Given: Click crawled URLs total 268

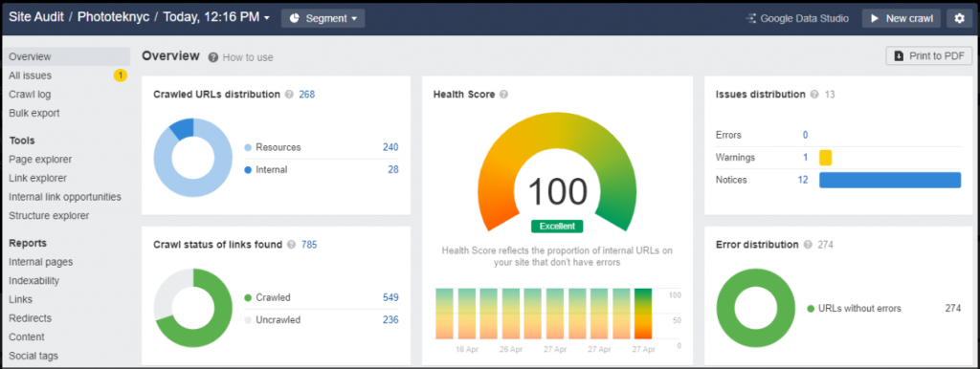Looking at the screenshot, I should (x=307, y=95).
